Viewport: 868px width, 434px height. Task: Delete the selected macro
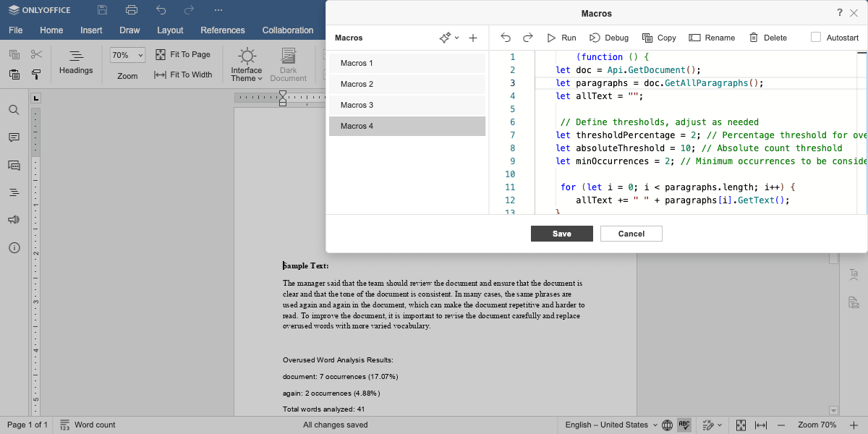(767, 38)
